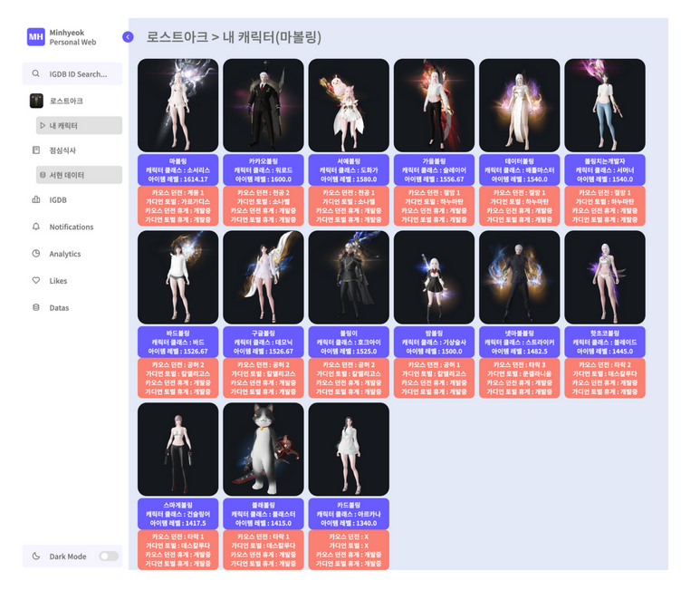
Task: Open the 볼링치는개발자 summoner character portrait
Action: pyautogui.click(x=605, y=105)
